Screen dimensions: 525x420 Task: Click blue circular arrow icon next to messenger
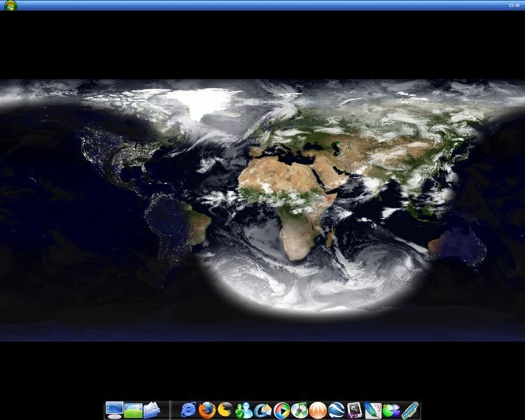262,410
